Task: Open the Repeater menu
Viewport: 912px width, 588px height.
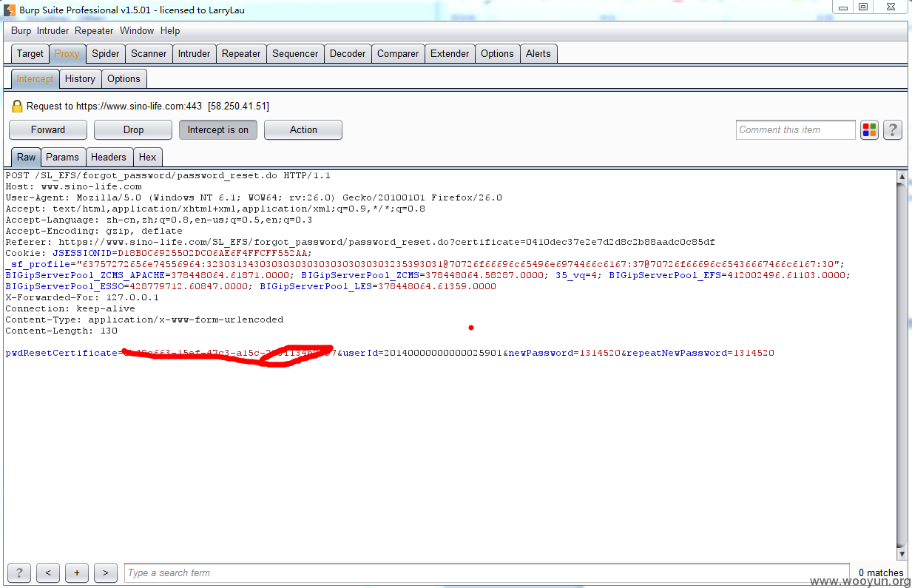Action: point(94,31)
